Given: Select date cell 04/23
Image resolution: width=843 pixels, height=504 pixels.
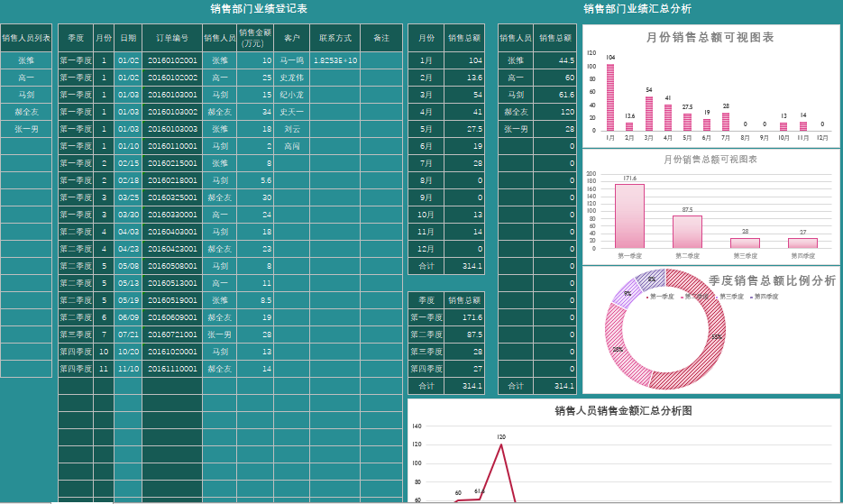Looking at the screenshot, I should tap(128, 249).
